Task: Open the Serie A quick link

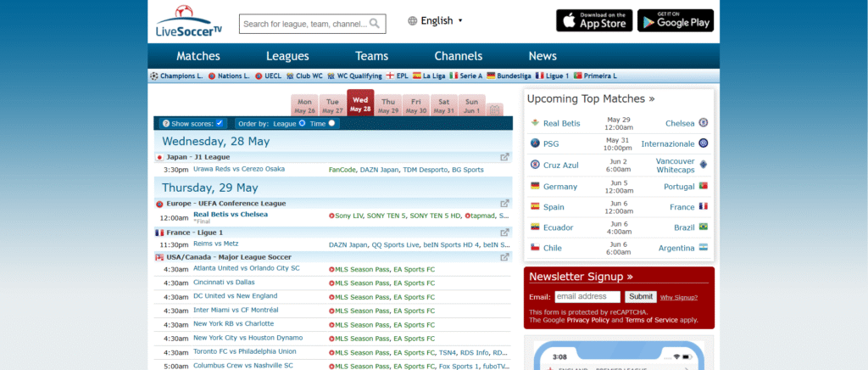Action: tap(465, 76)
